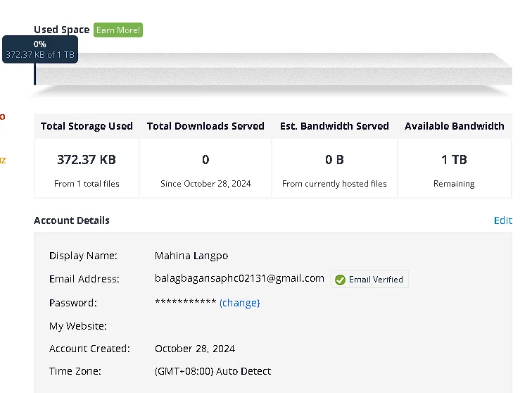The image size is (532, 393).
Task: Click the green Earn More! button
Action: 118,30
